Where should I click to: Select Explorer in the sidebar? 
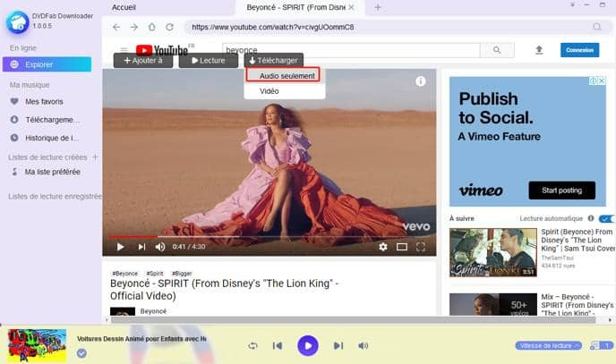47,64
